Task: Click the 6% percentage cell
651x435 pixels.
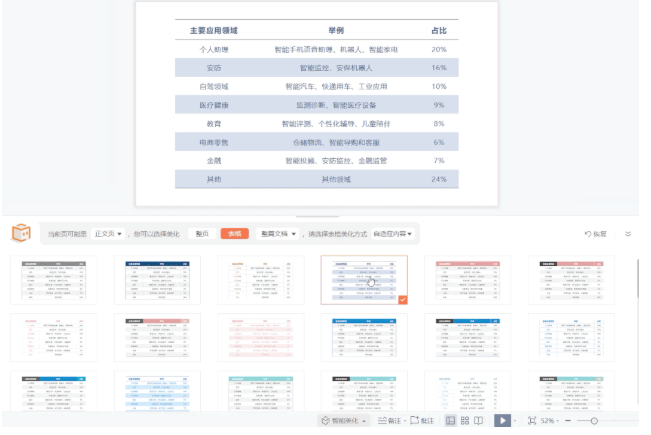Action: coord(439,142)
